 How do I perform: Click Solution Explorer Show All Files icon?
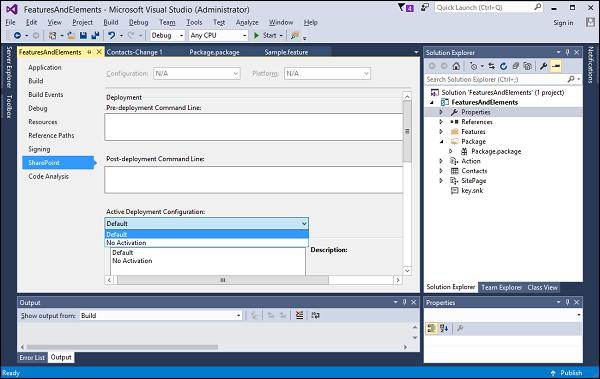[528, 66]
